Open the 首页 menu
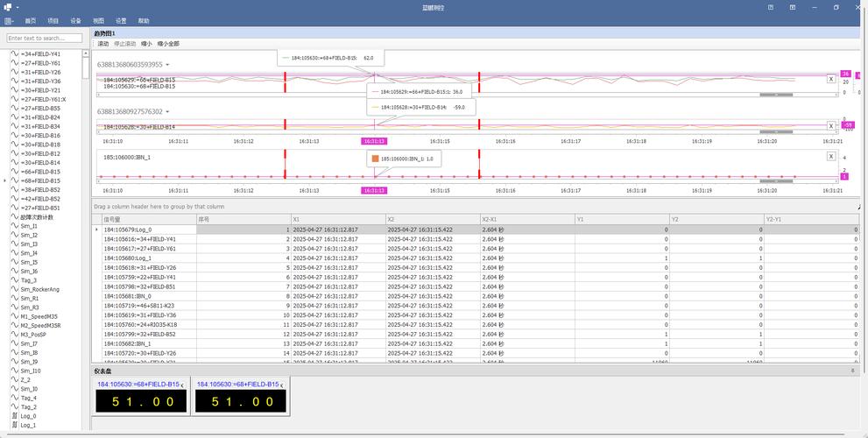 point(30,21)
